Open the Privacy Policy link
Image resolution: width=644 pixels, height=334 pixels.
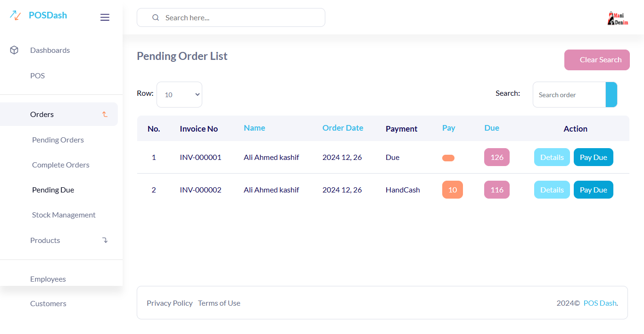[170, 303]
